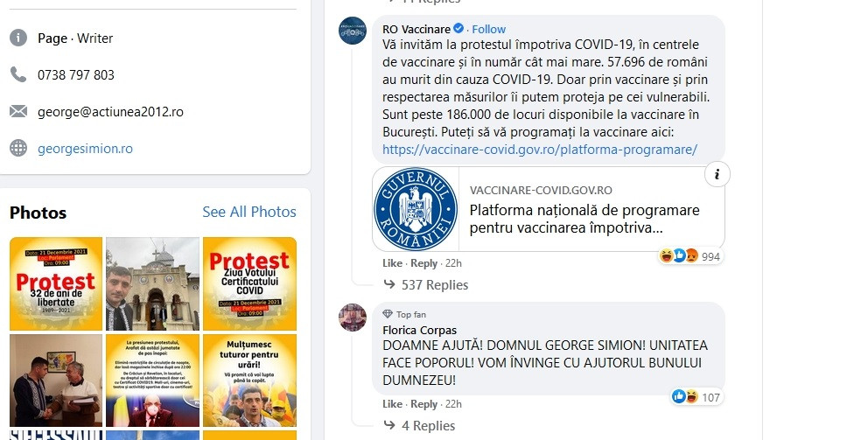Expand the 4 Replies thread

pyautogui.click(x=428, y=426)
